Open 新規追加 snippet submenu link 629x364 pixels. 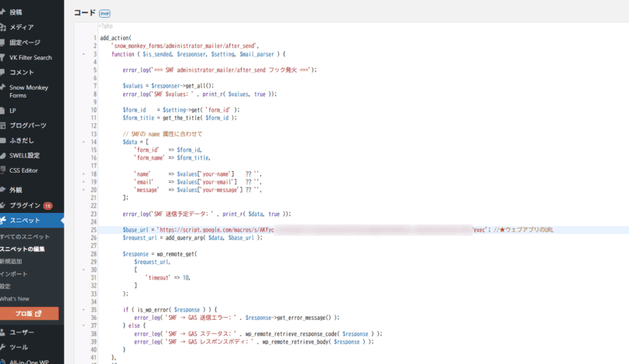tap(11, 261)
